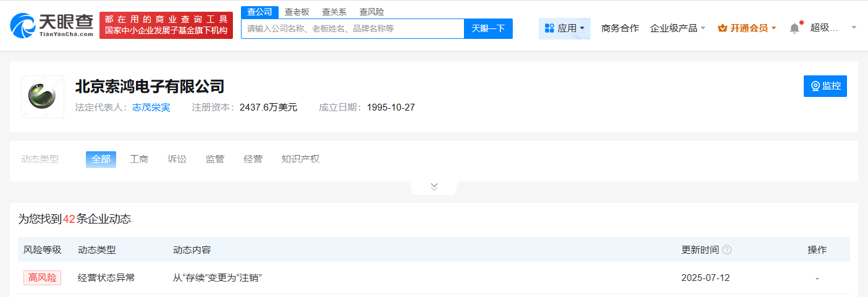Click the date 2025-07-12 cell

tap(706, 278)
